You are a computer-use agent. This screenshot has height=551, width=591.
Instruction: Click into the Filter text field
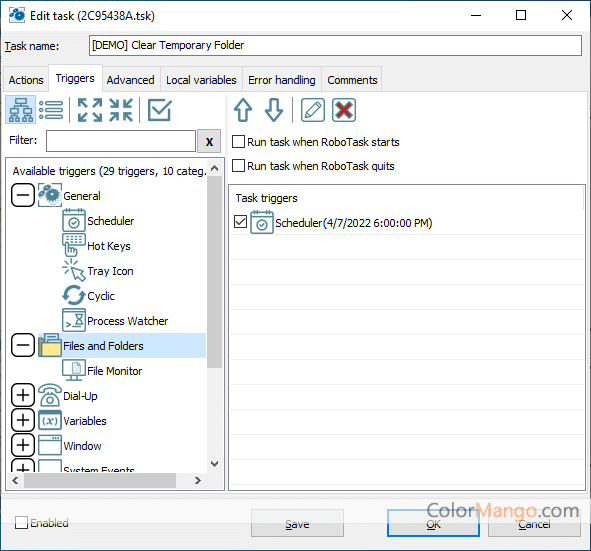point(121,141)
